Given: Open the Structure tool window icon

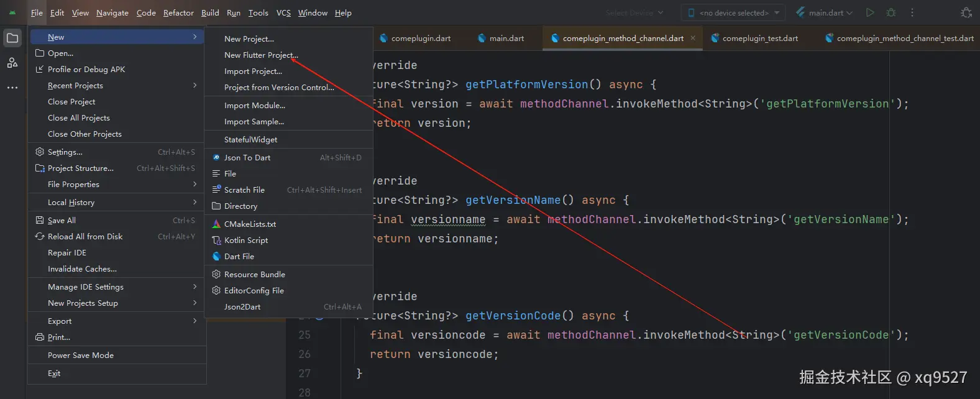Looking at the screenshot, I should point(12,63).
